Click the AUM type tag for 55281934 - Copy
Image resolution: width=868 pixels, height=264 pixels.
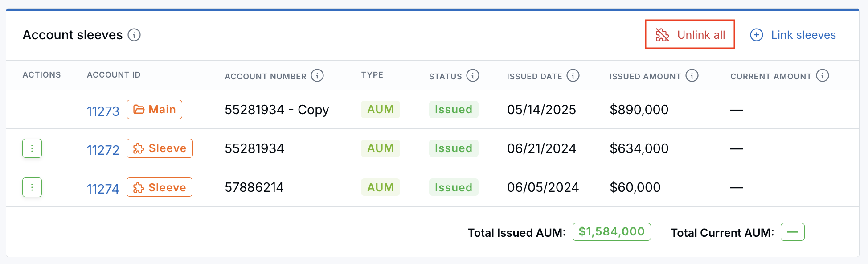(381, 109)
